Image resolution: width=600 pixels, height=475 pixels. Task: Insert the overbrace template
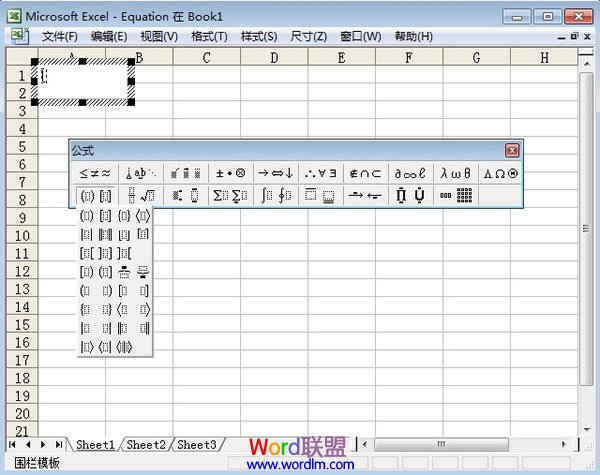[x=124, y=272]
